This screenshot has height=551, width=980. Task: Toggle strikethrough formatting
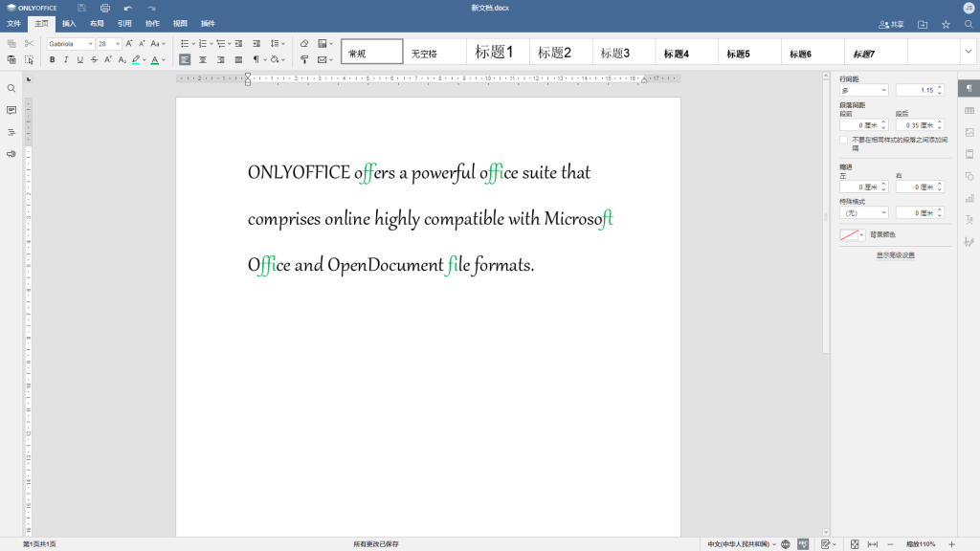(x=94, y=60)
